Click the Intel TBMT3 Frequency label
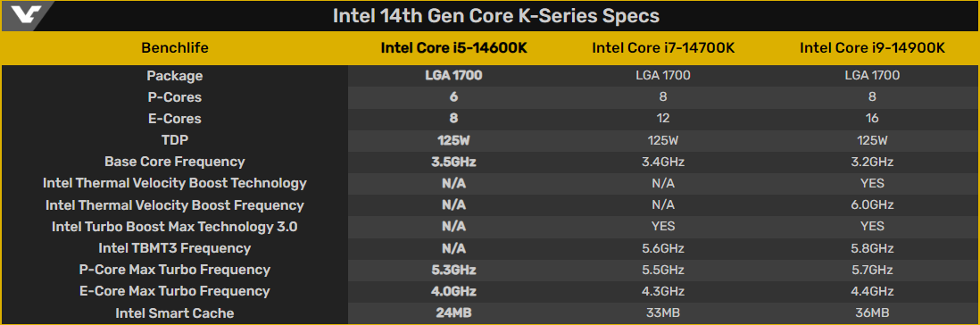The height and width of the screenshot is (325, 980). click(x=175, y=248)
